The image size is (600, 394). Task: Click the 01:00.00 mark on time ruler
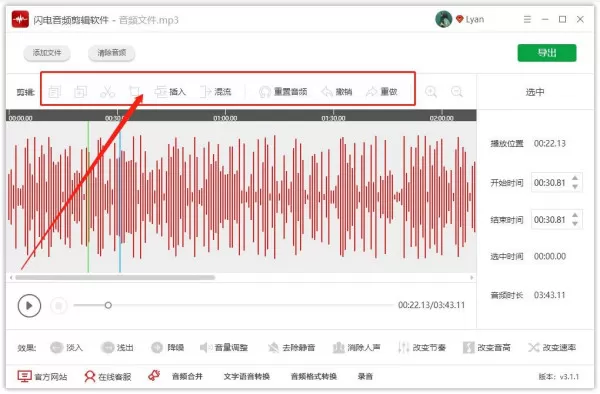click(225, 118)
